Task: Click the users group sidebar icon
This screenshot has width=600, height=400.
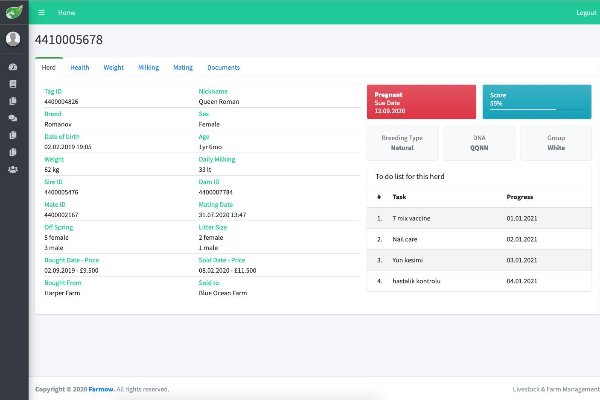Action: point(13,169)
